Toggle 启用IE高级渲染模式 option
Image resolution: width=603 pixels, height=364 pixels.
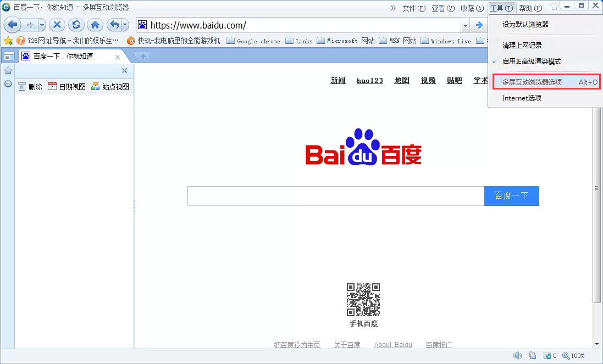pyautogui.click(x=545, y=61)
